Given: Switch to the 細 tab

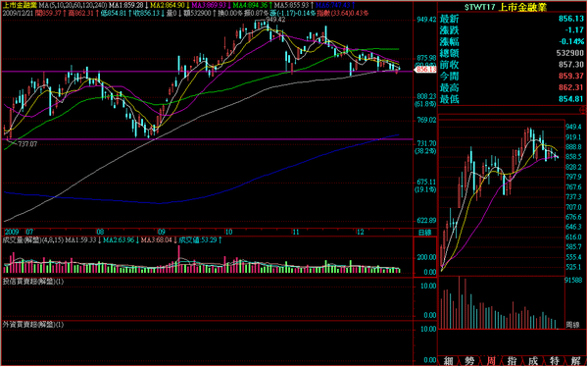Looking at the screenshot, I should [x=448, y=361].
